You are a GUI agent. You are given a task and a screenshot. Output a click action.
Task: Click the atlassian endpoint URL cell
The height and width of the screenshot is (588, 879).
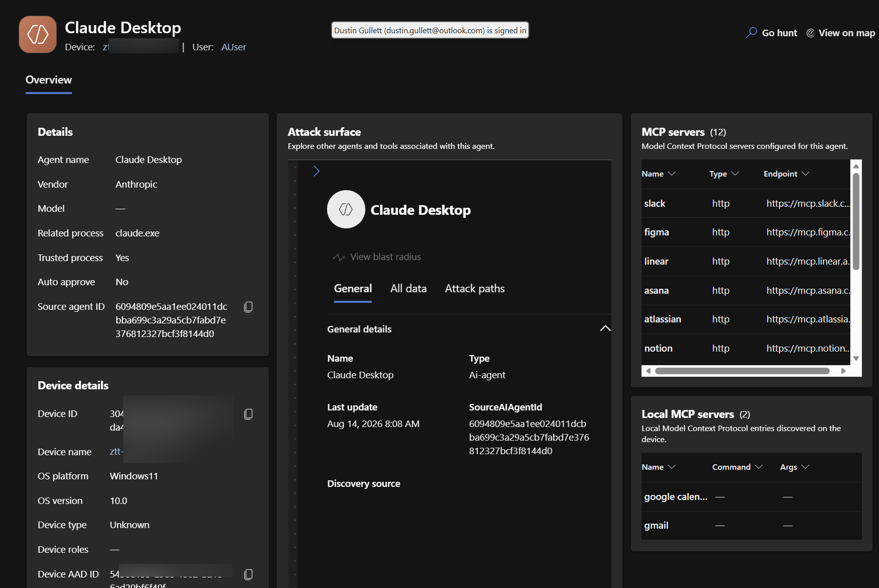click(808, 319)
